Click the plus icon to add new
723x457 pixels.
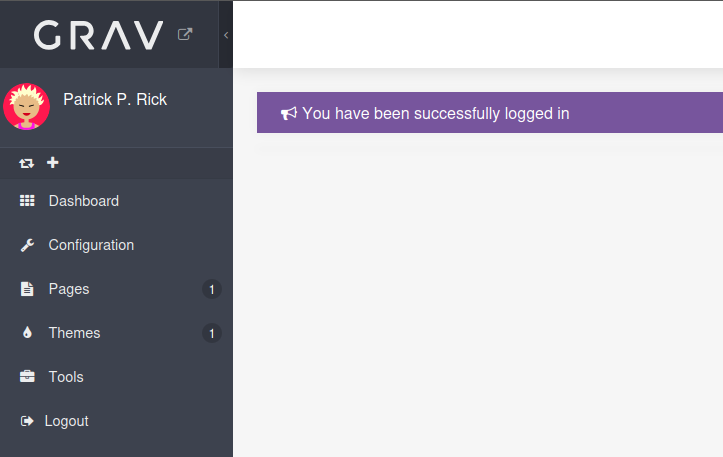click(53, 163)
